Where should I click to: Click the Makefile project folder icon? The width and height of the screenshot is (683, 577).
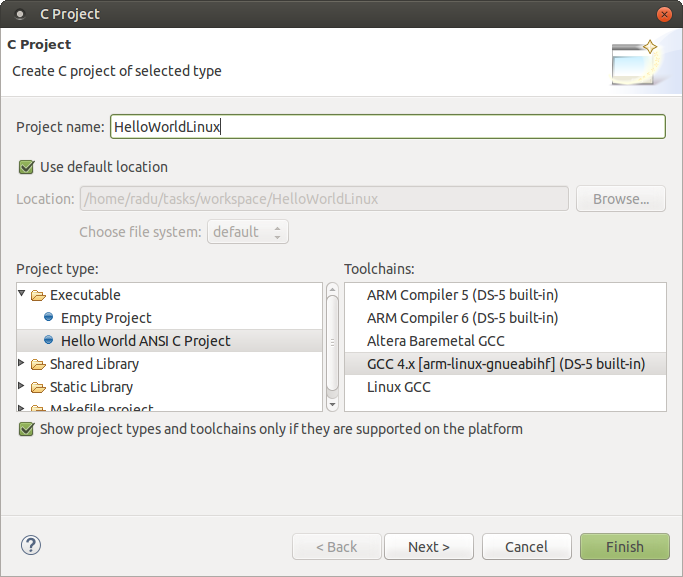39,408
